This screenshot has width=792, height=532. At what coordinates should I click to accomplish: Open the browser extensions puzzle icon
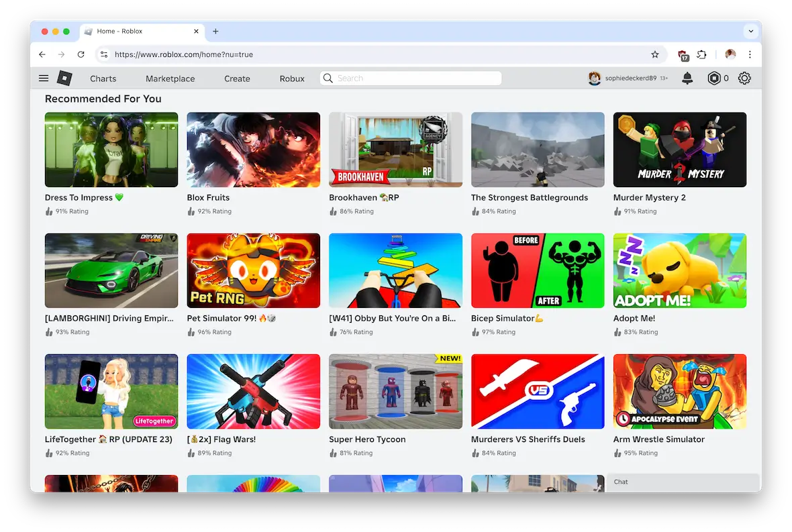coord(701,54)
